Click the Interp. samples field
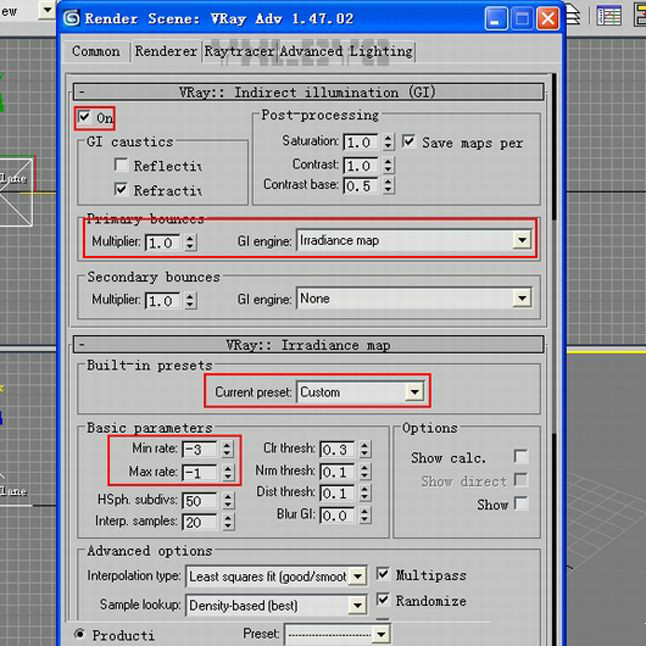This screenshot has width=646, height=646. click(x=199, y=522)
